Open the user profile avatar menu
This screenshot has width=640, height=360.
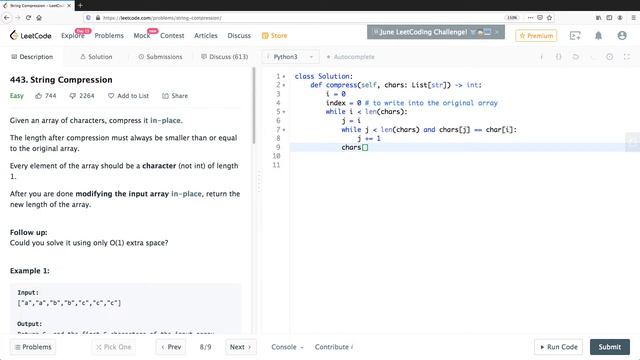tap(622, 36)
